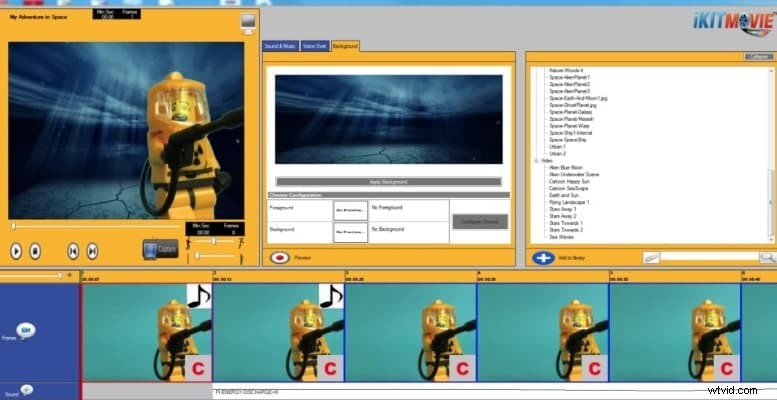Click the Apply Background button
This screenshot has width=777, height=400.
pyautogui.click(x=388, y=182)
